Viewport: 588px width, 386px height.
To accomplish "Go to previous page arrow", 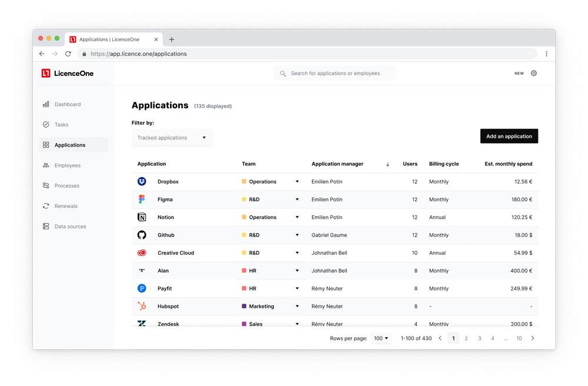I will click(440, 338).
